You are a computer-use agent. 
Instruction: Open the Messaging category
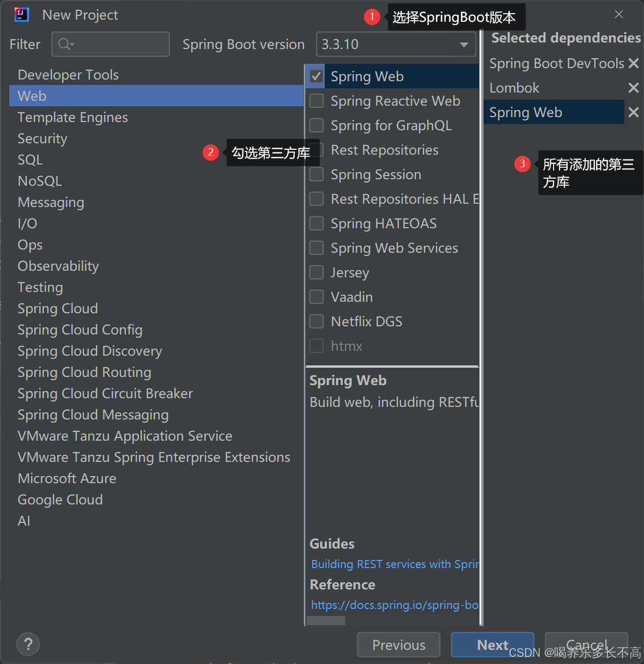click(156, 202)
